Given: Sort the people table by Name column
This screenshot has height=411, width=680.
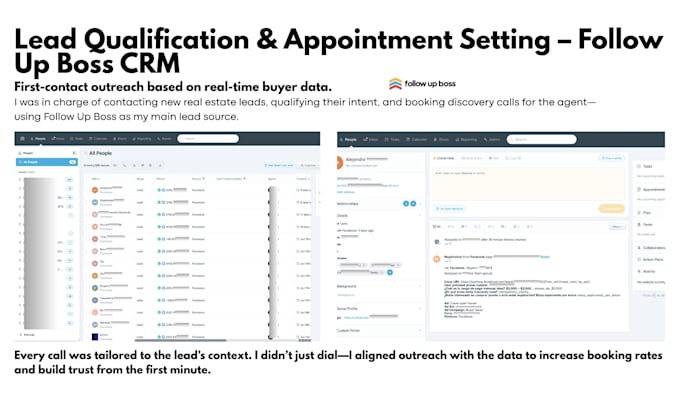Looking at the screenshot, I should [95, 179].
